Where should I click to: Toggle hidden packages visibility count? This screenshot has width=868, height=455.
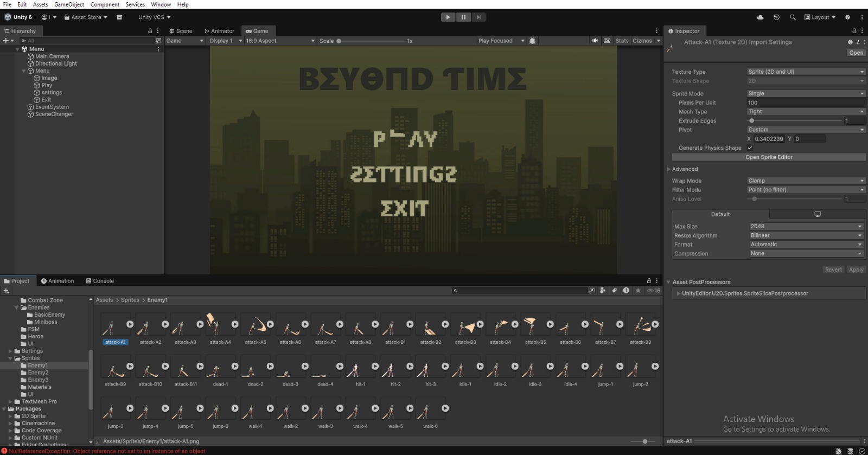[654, 291]
